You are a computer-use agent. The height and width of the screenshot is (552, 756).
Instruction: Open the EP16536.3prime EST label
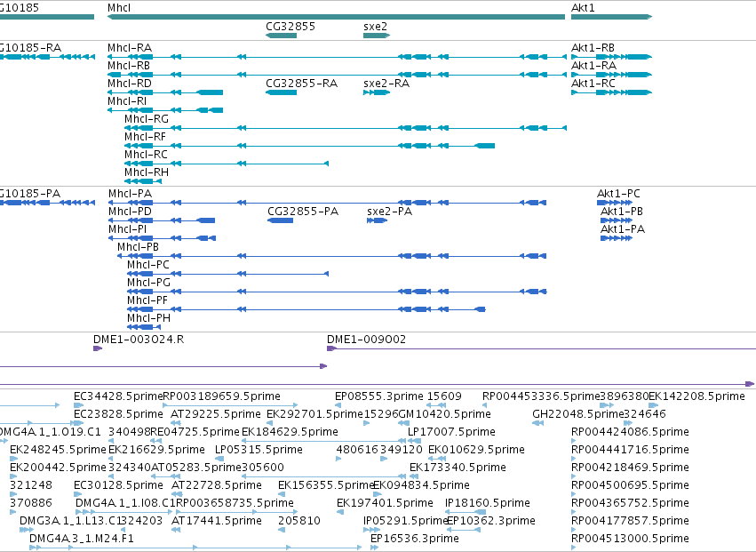(x=415, y=540)
